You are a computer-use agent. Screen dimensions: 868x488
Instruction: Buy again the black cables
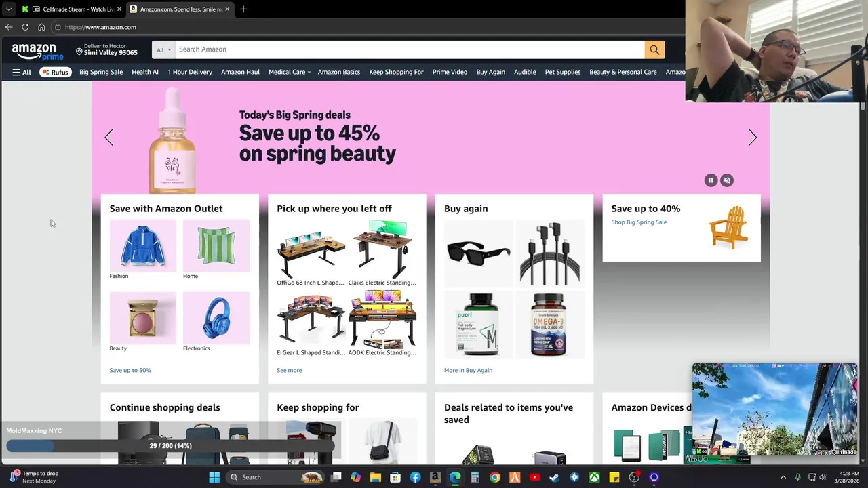point(550,253)
